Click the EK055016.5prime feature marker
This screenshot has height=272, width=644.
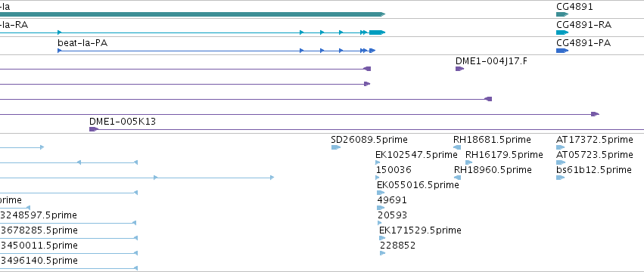381,193
